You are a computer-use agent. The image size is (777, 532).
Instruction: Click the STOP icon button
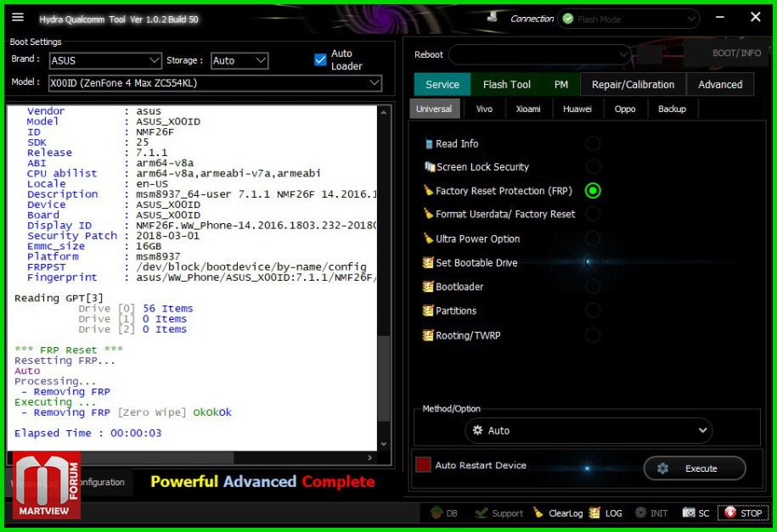point(730,512)
